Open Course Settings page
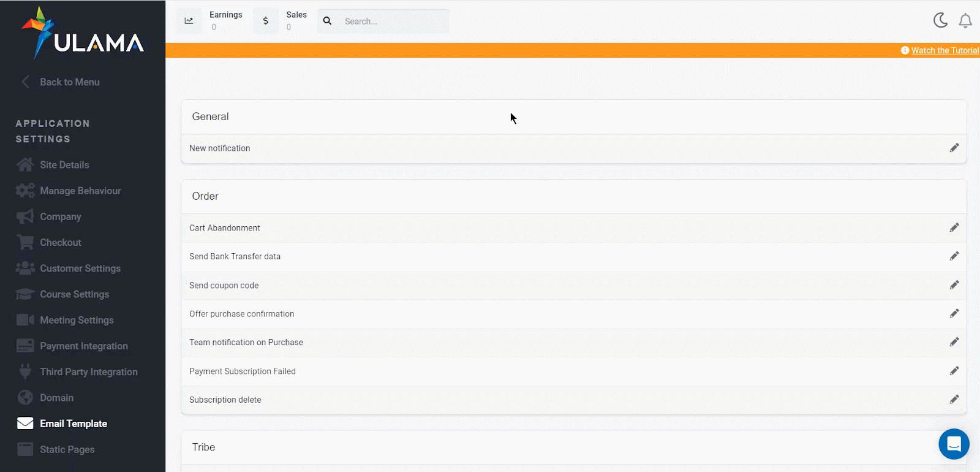The width and height of the screenshot is (980, 472). [74, 294]
